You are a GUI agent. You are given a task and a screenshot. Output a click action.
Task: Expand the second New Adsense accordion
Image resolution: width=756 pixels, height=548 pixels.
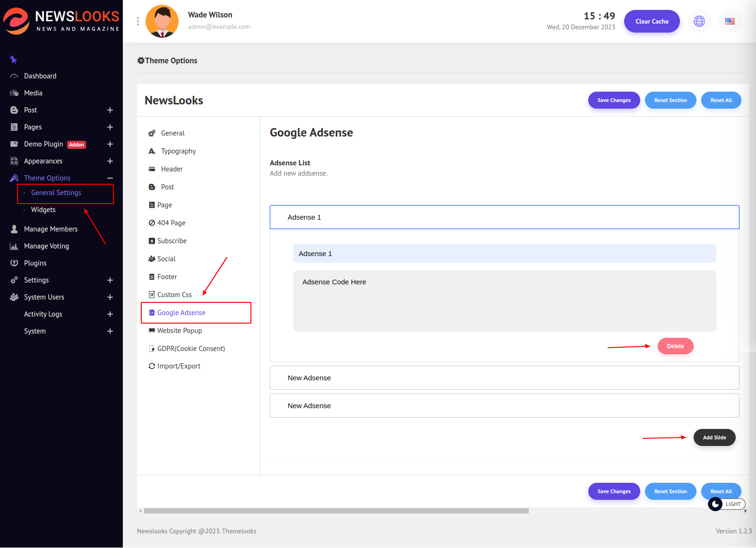tap(504, 406)
